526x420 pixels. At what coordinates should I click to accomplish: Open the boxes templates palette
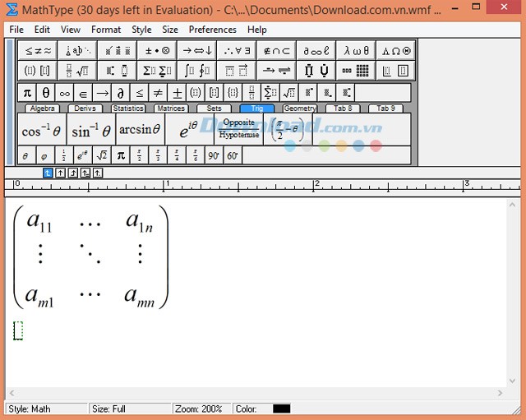396,71
